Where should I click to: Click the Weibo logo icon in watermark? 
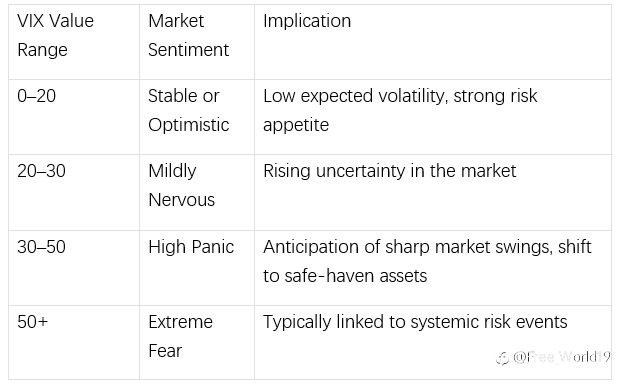(x=503, y=358)
